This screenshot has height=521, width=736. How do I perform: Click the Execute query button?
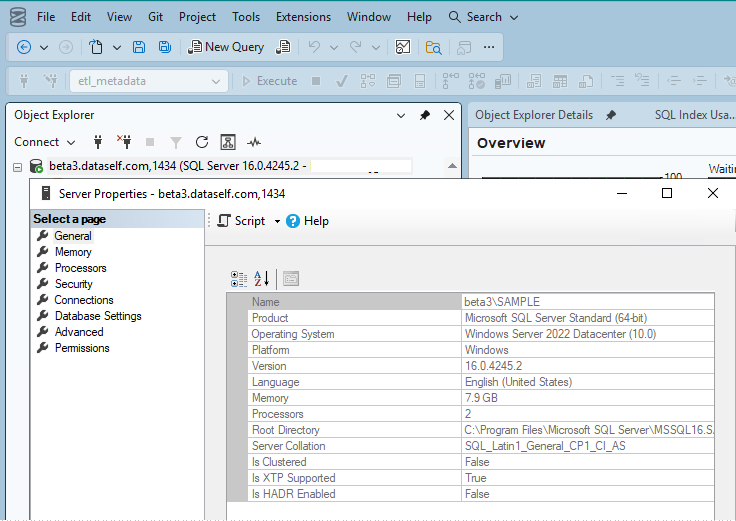[270, 81]
